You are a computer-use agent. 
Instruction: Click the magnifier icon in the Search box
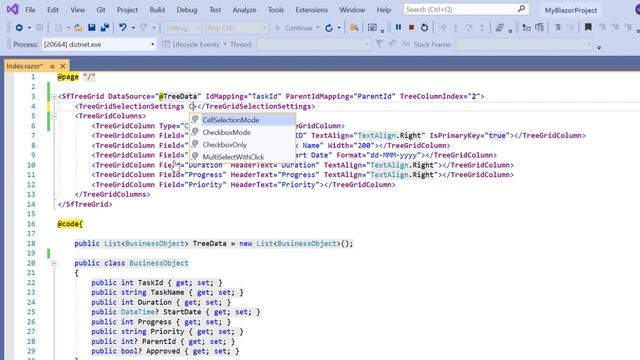(x=521, y=9)
